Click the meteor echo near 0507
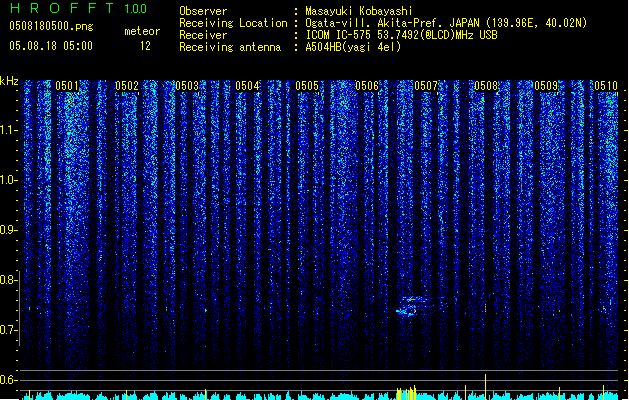Viewport: 629px width, 400px height. [x=413, y=307]
